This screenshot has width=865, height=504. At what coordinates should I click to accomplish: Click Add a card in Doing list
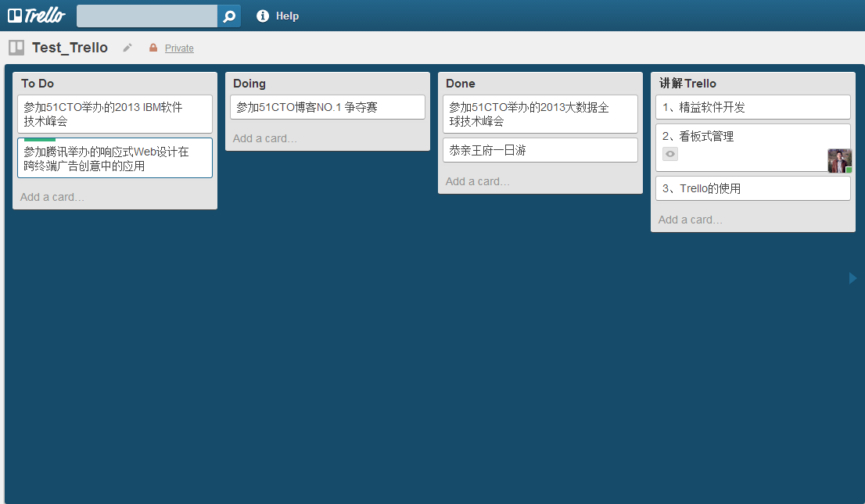click(x=265, y=138)
